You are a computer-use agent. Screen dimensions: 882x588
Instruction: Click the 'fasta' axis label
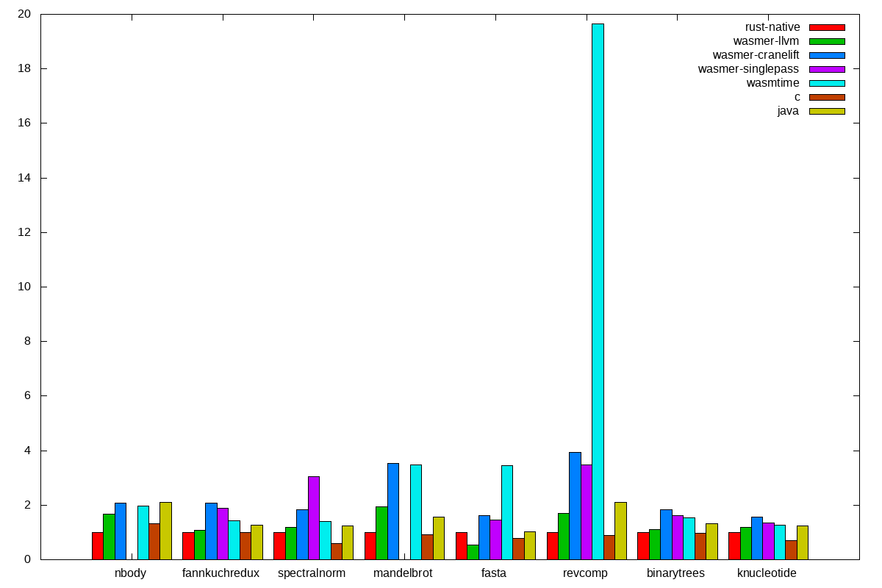[x=494, y=573]
